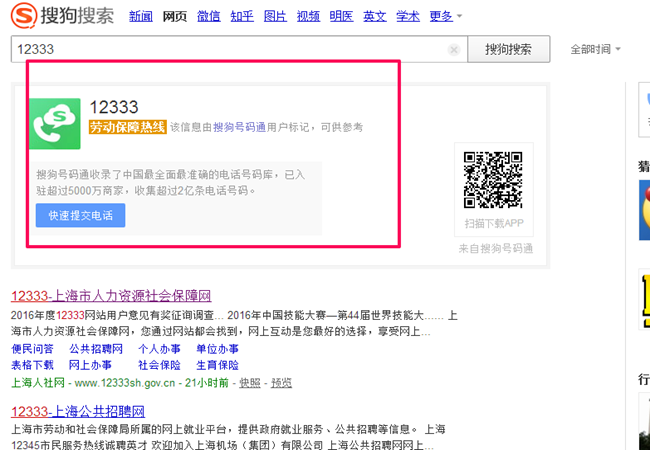Click the 劳动保障热线 label
The image size is (650, 450).
click(x=128, y=127)
